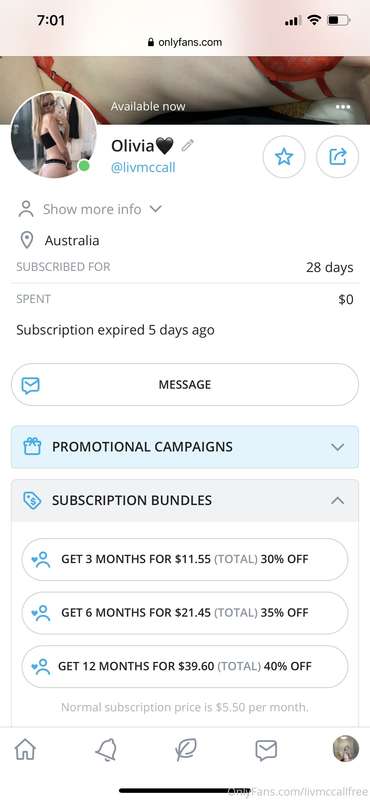Open notifications bell in bottom bar
The width and height of the screenshot is (370, 800).
point(106,750)
